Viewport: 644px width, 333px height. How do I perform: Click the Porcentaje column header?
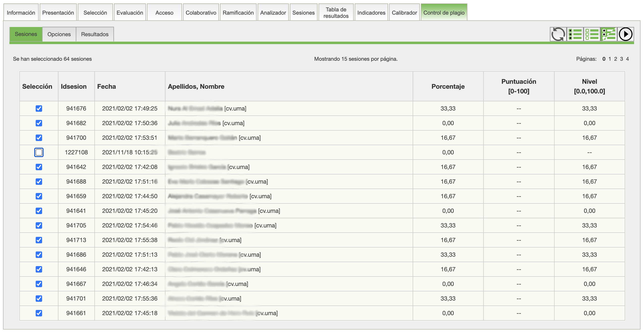[448, 86]
